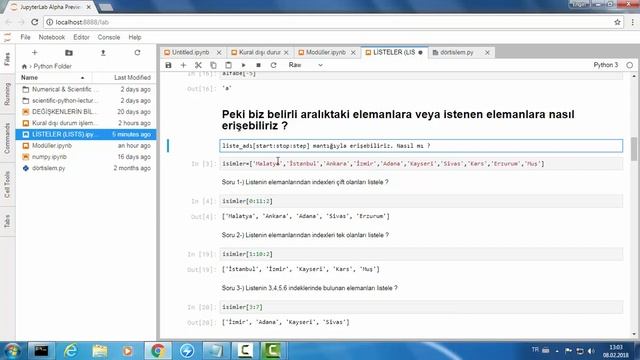Select Modüller.ipynb in file list
640x360 pixels.
[86, 145]
